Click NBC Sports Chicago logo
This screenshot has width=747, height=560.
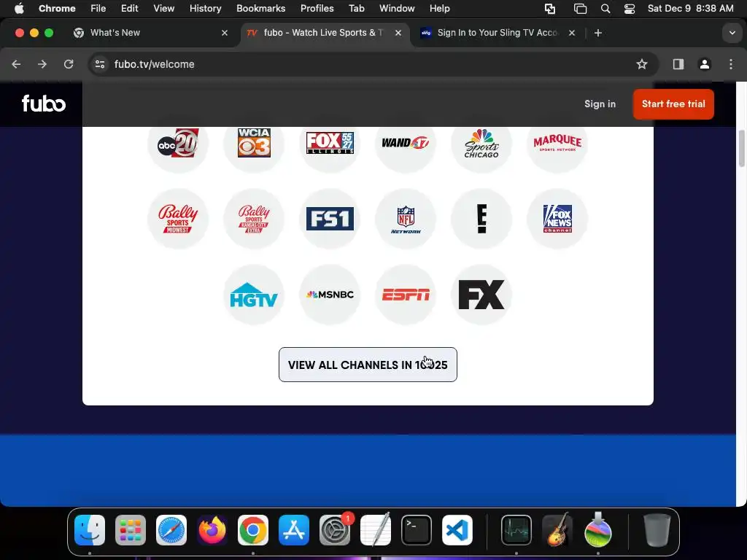coord(481,144)
